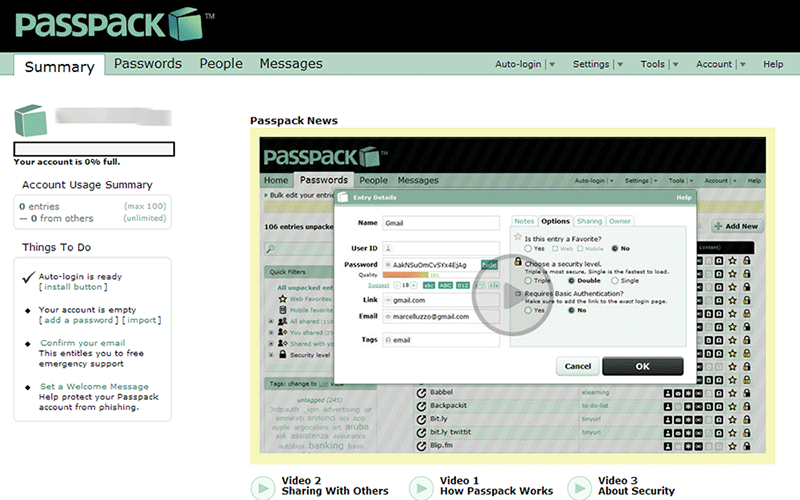Open the Account dropdown arrow
Viewport: 800px width, 500px height.
pos(742,64)
